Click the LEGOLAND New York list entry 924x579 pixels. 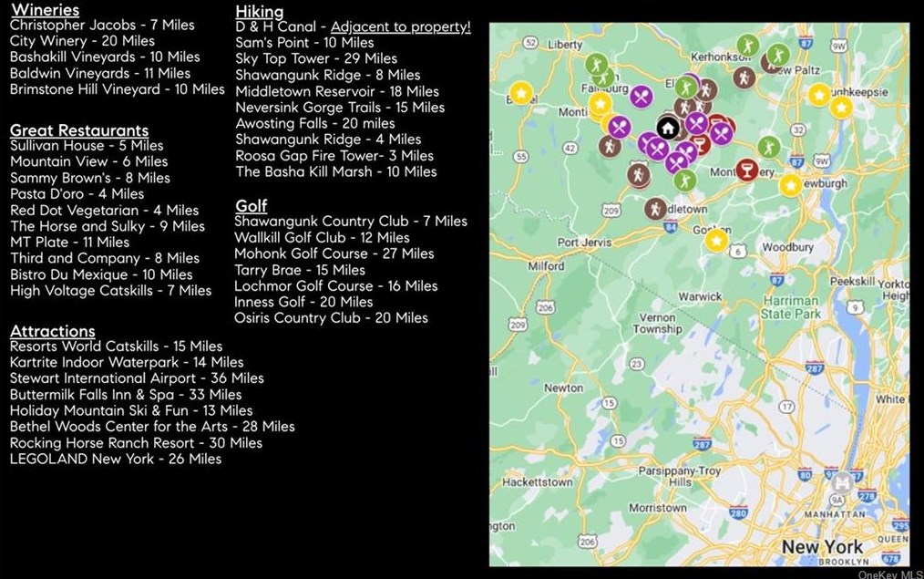[x=116, y=459]
